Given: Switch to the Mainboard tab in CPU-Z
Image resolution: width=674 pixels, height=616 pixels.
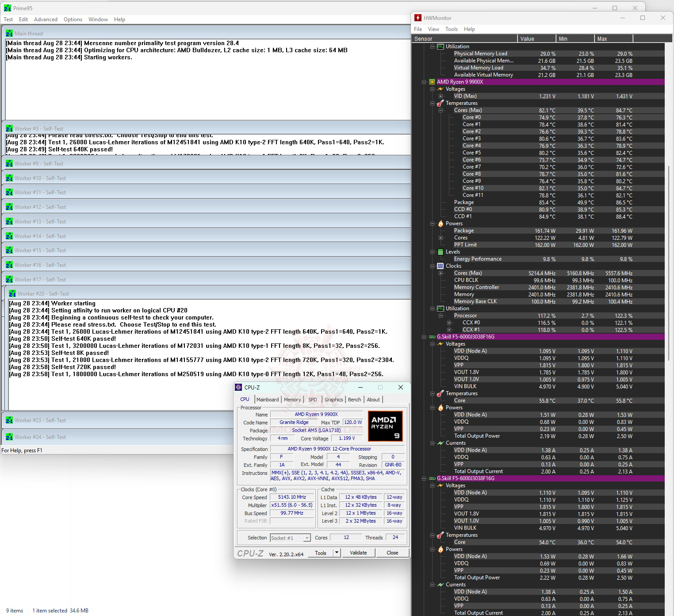Looking at the screenshot, I should (268, 400).
